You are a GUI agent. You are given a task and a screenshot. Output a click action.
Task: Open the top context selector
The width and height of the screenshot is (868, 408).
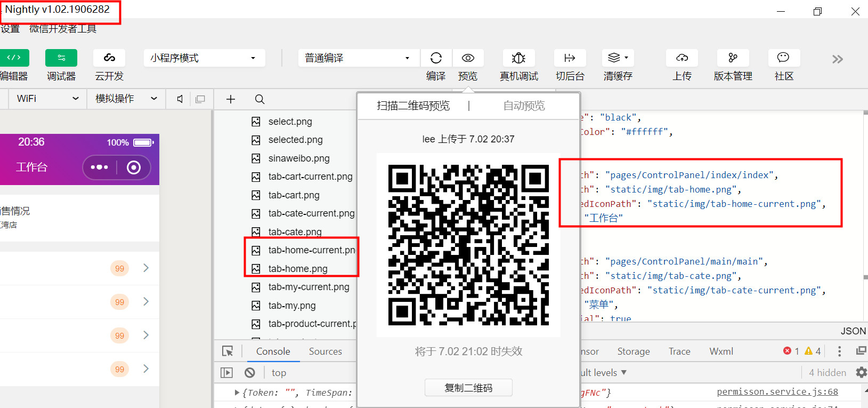pyautogui.click(x=279, y=373)
